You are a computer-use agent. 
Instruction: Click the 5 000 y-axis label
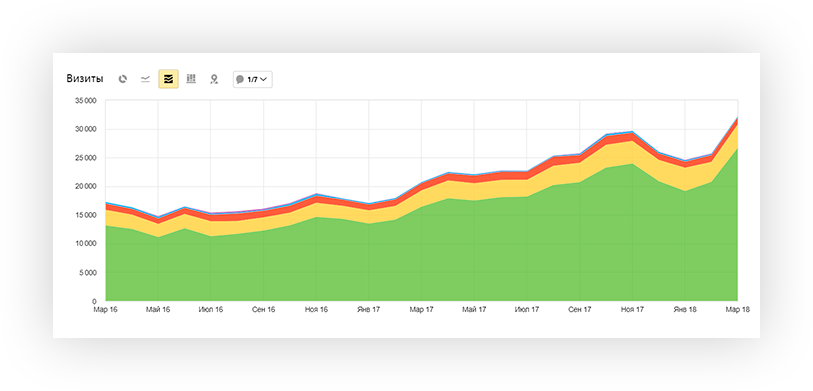click(88, 273)
